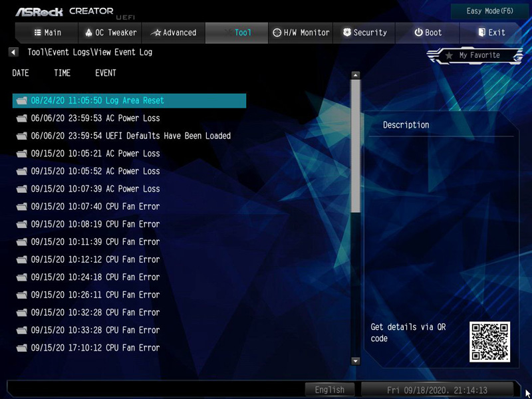This screenshot has width=532, height=399.
Task: Click the back arrow beside Tool\Event Logs
Action: pyautogui.click(x=13, y=53)
